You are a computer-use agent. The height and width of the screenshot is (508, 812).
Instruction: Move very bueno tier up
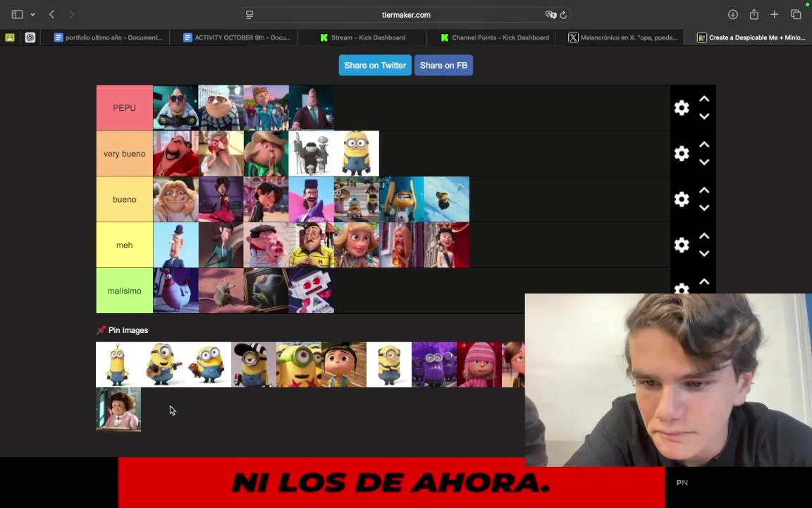703,145
